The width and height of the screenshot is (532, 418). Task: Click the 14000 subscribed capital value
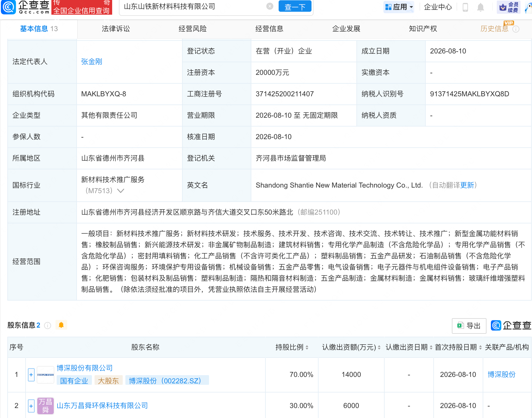pos(351,375)
